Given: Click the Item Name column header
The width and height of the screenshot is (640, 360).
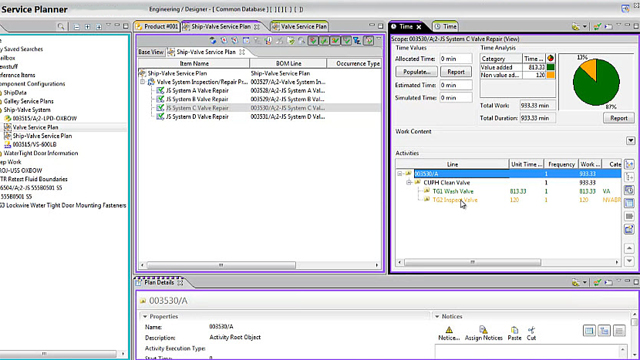Looking at the screenshot, I should coord(194,64).
